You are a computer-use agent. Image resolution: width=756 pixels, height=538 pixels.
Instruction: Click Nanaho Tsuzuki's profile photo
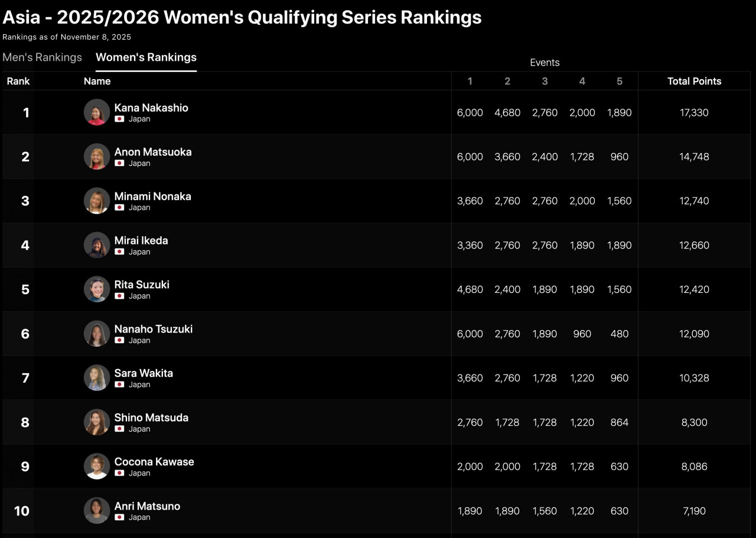coord(97,334)
